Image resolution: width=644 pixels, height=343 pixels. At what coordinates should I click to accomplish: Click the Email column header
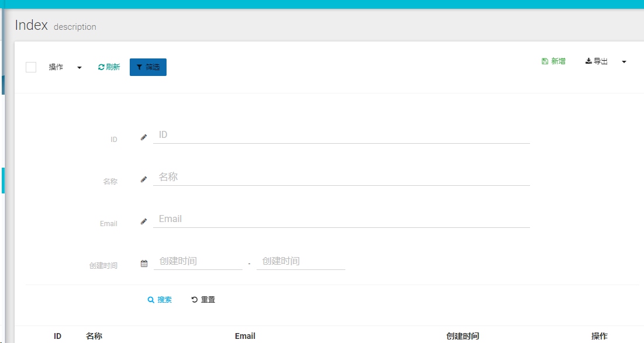(x=245, y=336)
